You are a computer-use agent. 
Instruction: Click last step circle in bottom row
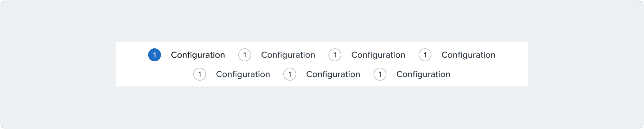(380, 74)
